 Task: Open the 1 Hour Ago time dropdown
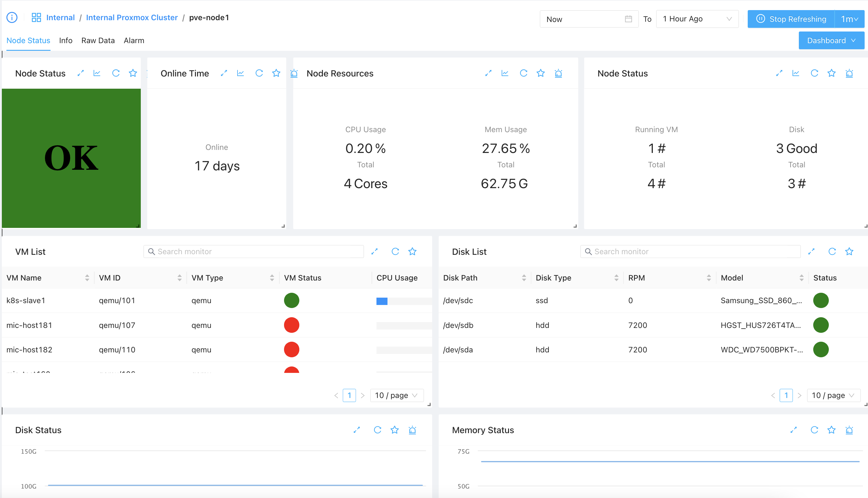(x=697, y=19)
